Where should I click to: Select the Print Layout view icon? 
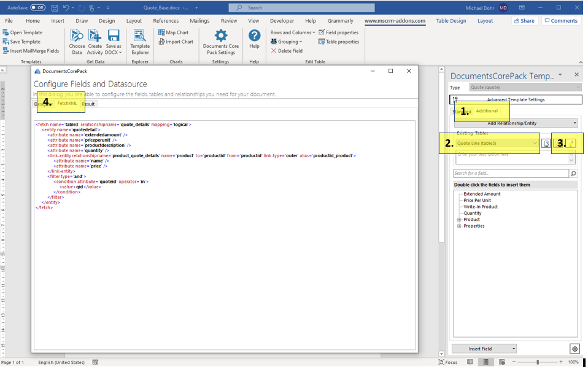tap(485, 362)
